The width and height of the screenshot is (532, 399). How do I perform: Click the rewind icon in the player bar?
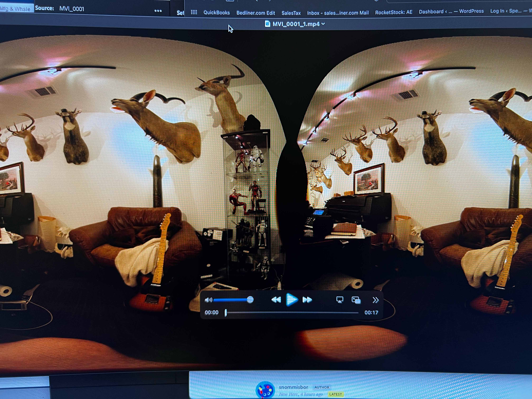tap(276, 299)
